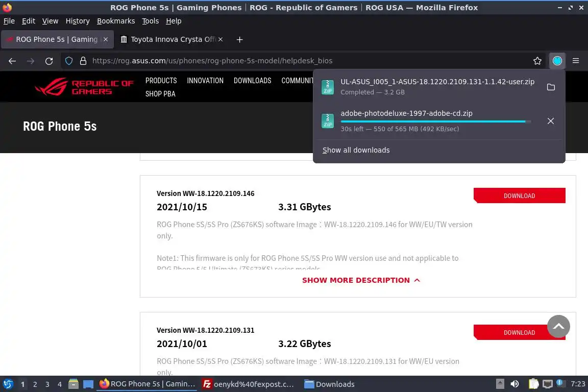The image size is (588, 392).
Task: Open SHOP PBA in the ROG navigation
Action: point(160,94)
